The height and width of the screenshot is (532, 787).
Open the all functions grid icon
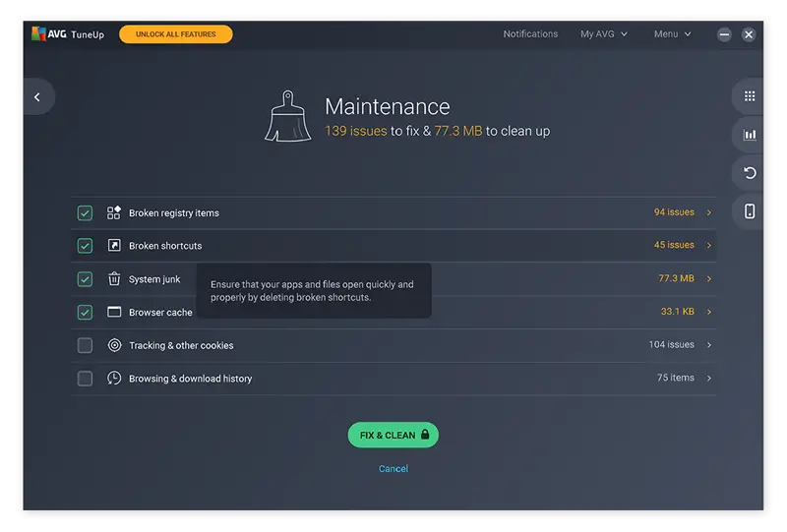click(750, 95)
